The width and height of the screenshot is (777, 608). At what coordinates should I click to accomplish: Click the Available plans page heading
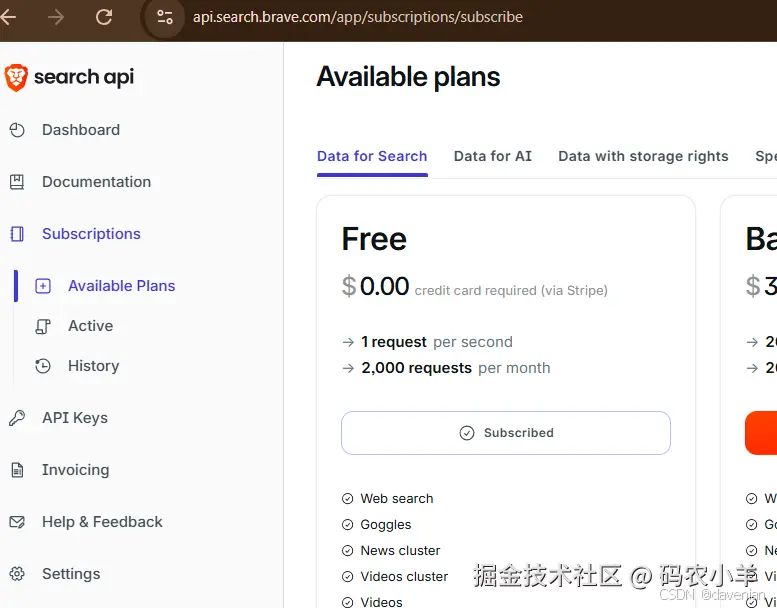click(x=408, y=77)
